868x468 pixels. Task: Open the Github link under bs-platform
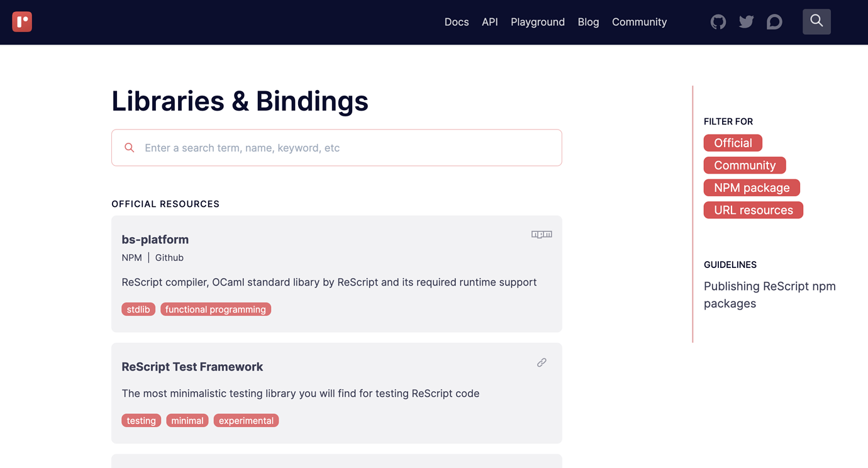tap(169, 257)
